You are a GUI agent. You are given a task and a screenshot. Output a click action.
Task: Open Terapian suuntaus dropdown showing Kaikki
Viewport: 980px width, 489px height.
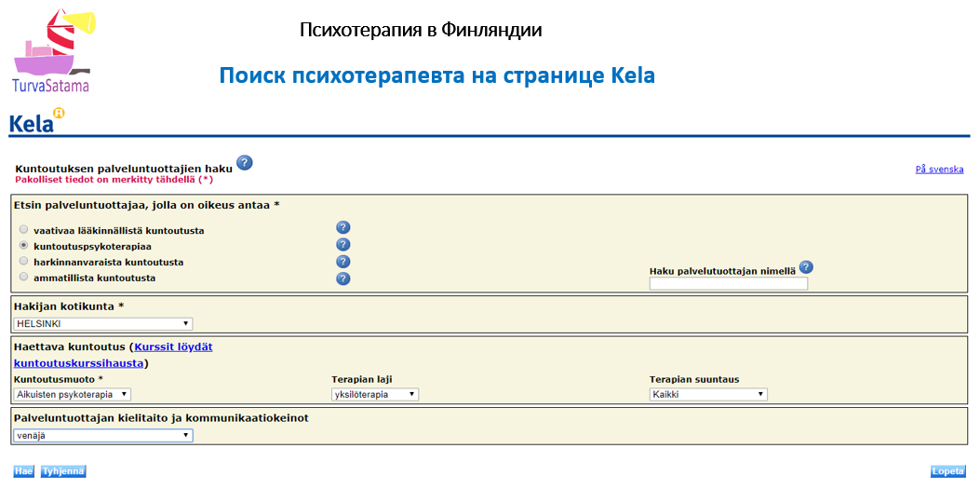pos(708,394)
